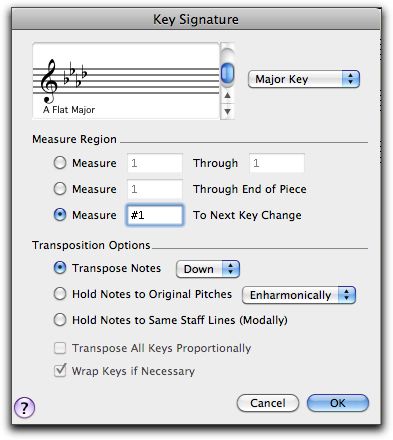
Task: Click the key signature scroll down arrow
Action: (x=227, y=111)
